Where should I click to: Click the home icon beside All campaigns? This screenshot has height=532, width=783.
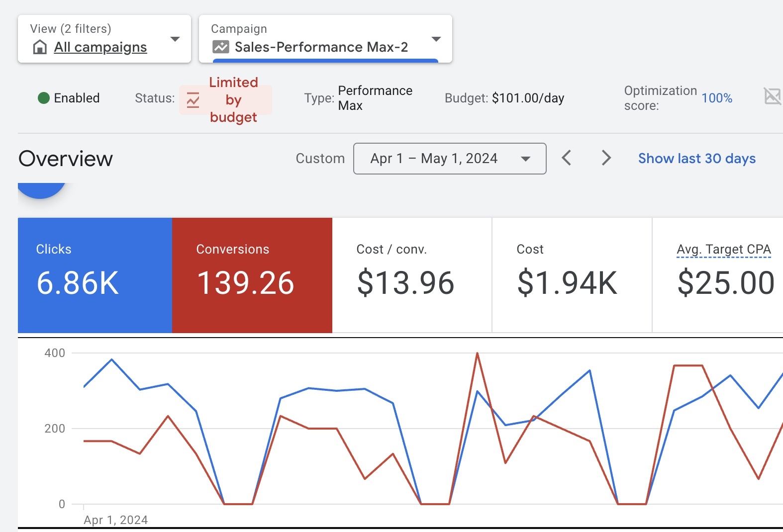[40, 47]
